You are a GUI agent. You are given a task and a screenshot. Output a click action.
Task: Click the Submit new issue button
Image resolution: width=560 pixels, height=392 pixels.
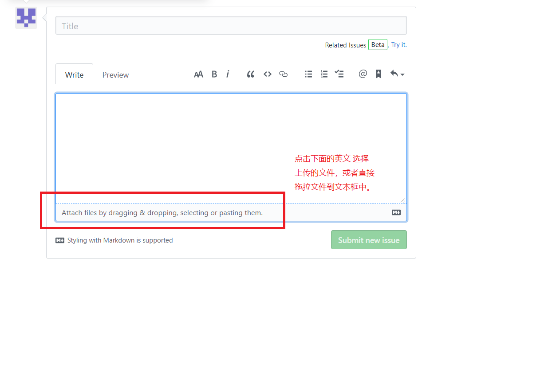click(x=369, y=239)
